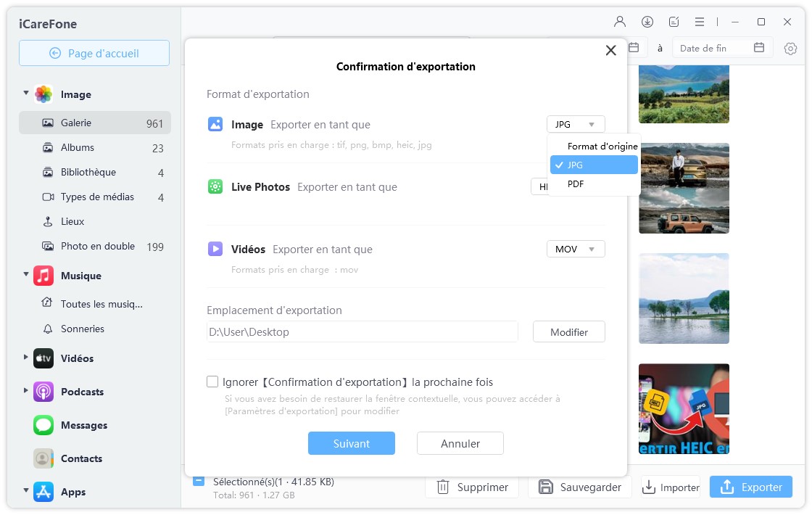Screen dimensions: 812x515
Task: Choose PDF option in the list
Action: coord(594,184)
